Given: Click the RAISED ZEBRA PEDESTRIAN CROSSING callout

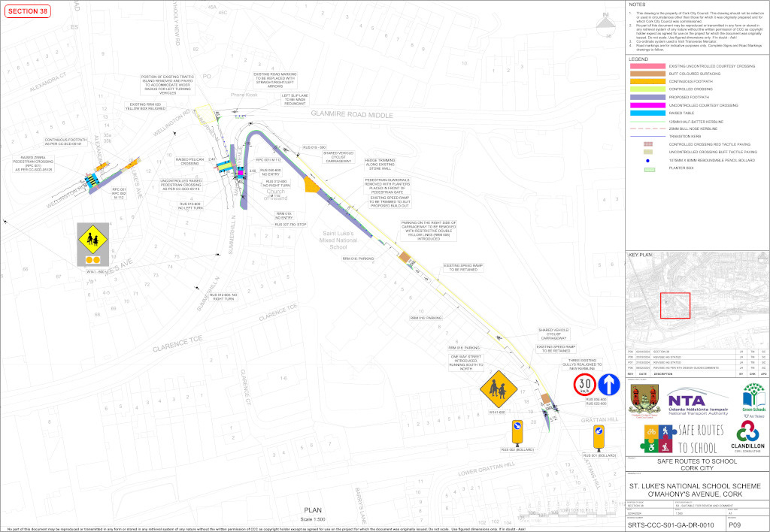Looking at the screenshot, I should tap(33, 164).
